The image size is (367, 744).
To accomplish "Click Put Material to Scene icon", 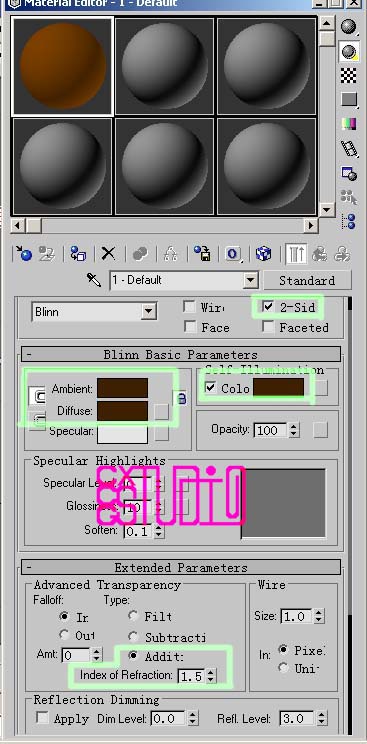I will pos(47,254).
